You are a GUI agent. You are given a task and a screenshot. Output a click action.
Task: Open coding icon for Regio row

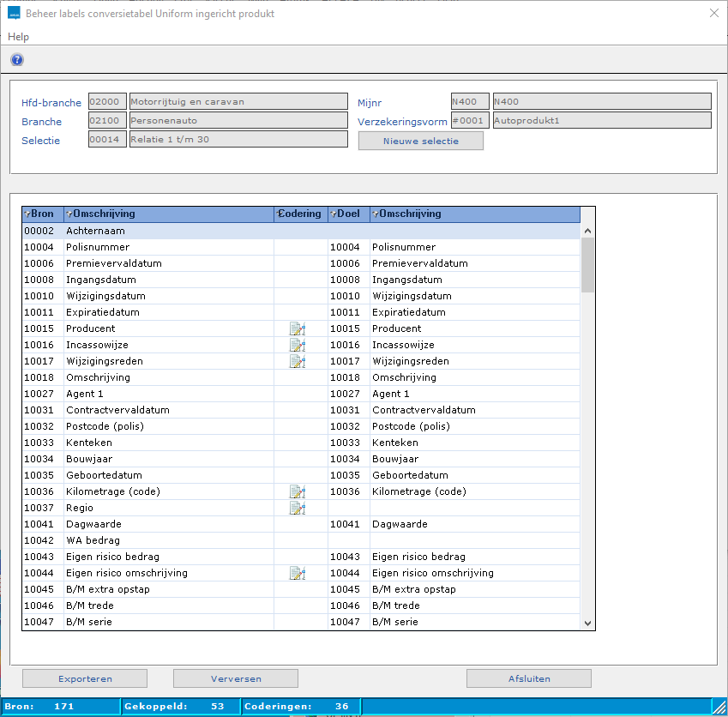tap(297, 509)
